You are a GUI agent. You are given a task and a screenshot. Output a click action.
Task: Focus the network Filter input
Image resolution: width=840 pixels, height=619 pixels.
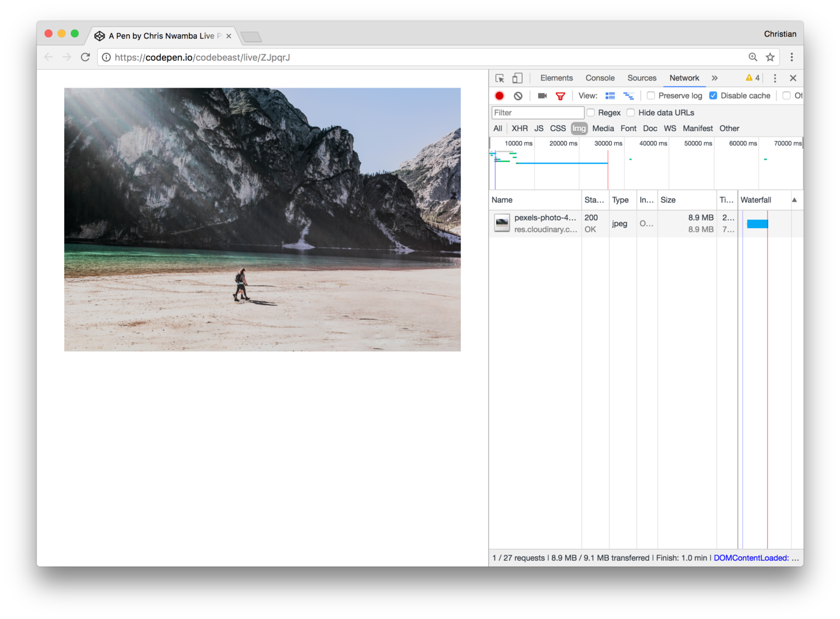(538, 112)
